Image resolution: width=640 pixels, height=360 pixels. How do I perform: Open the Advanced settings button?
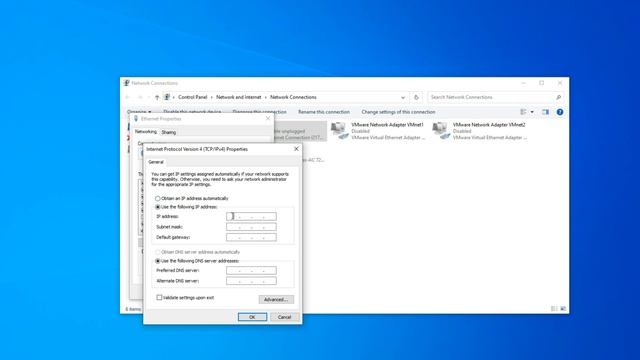pos(276,300)
